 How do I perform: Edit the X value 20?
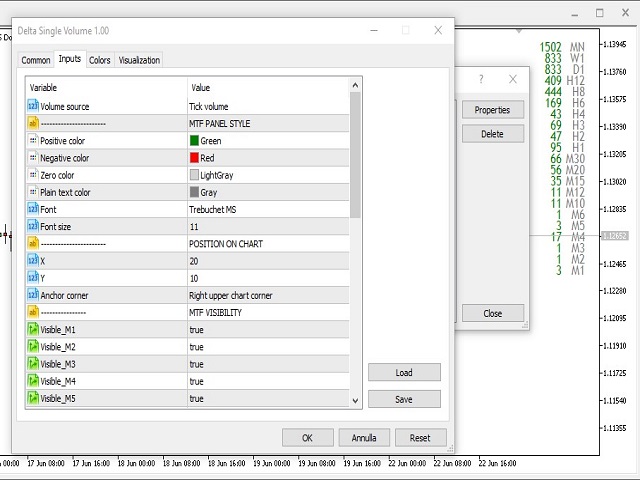(x=268, y=261)
